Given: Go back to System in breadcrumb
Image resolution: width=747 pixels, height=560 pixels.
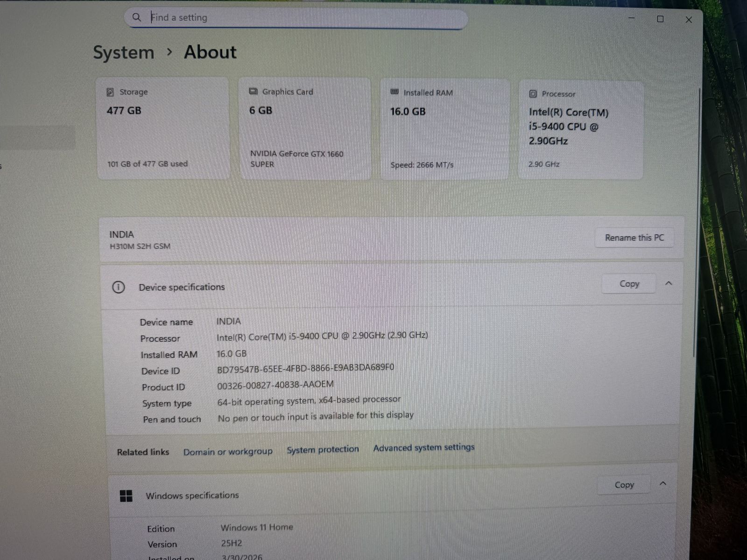Looking at the screenshot, I should coord(124,52).
